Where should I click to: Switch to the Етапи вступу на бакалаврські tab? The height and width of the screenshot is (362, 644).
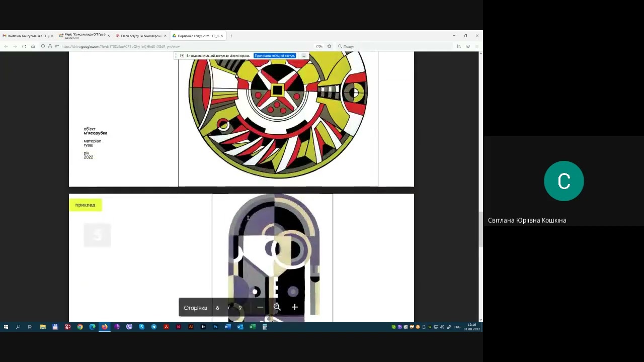[x=141, y=36]
